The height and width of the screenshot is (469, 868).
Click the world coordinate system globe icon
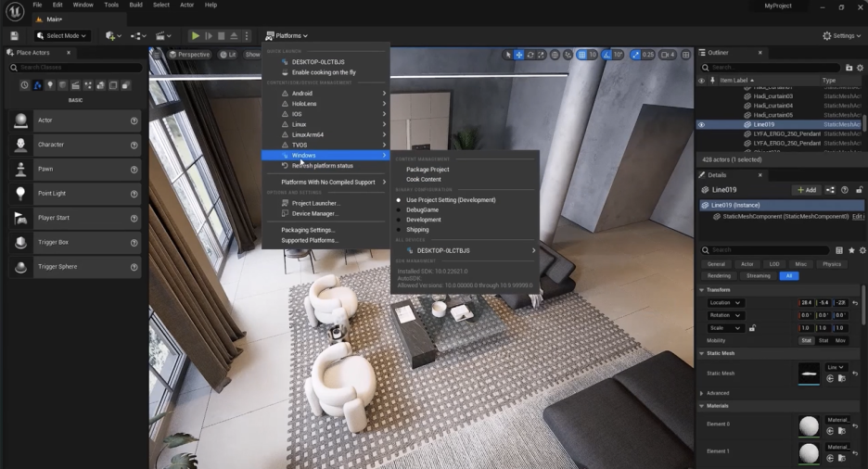[x=555, y=55]
